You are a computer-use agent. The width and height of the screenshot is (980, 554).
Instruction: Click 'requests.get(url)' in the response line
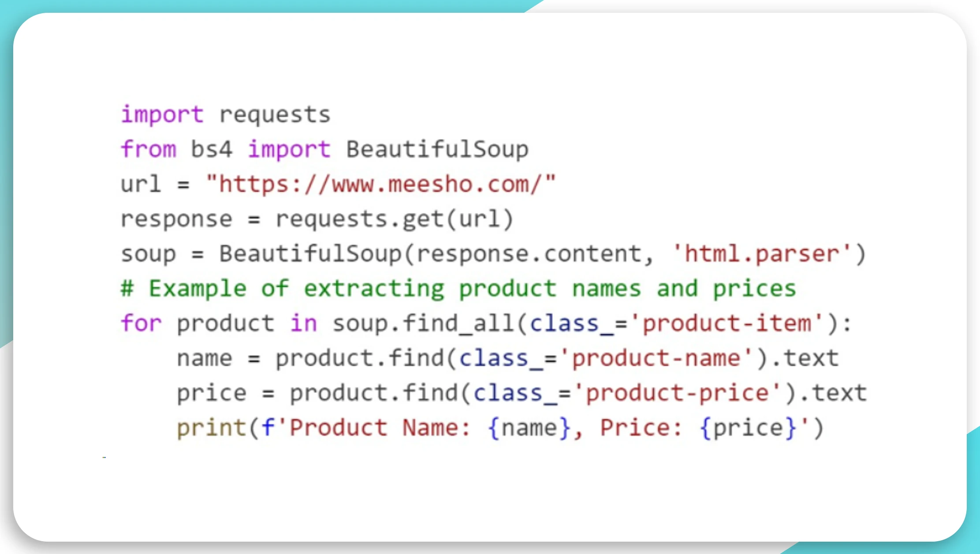click(x=395, y=219)
